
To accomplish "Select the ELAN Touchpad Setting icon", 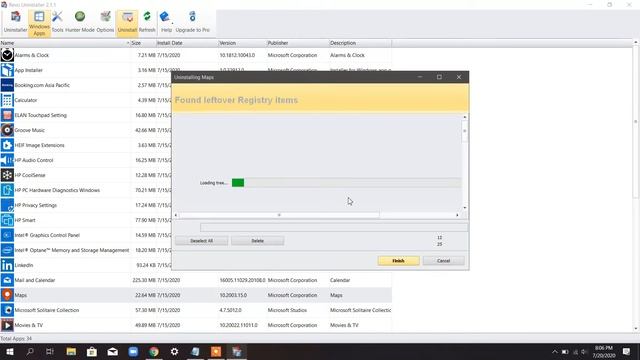I will [7, 115].
